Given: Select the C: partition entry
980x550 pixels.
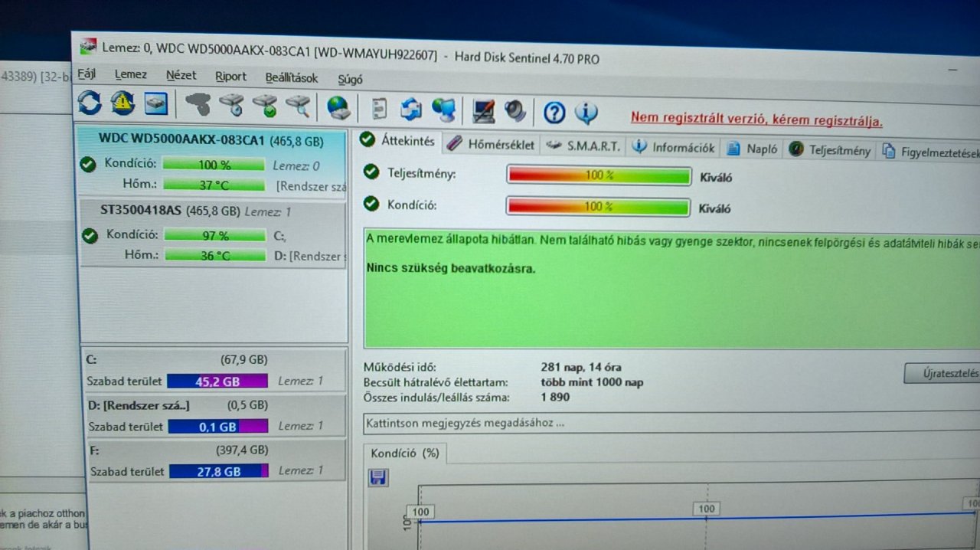Looking at the screenshot, I should pyautogui.click(x=214, y=370).
